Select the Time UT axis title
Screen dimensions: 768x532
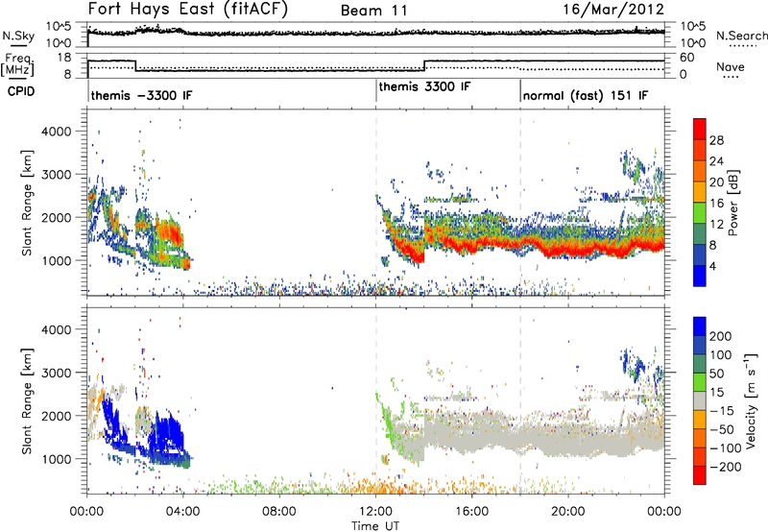coord(375,526)
